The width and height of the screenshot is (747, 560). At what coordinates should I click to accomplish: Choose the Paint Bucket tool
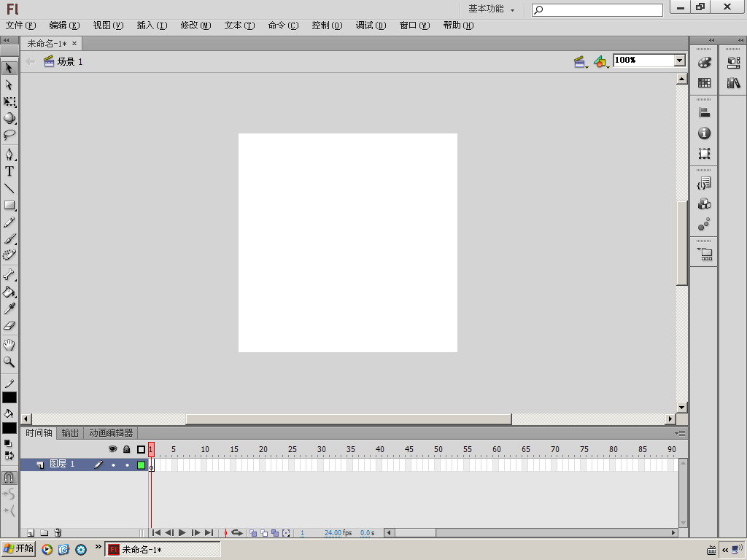[9, 292]
